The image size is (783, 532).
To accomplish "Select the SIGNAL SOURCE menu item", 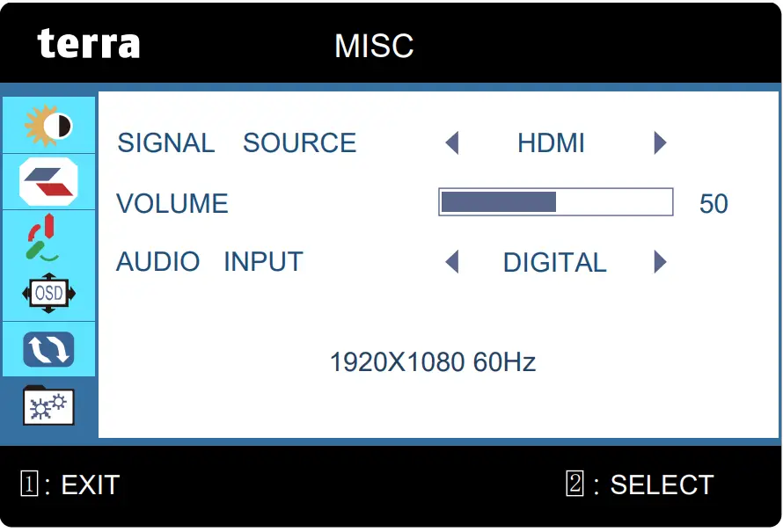I will (237, 143).
